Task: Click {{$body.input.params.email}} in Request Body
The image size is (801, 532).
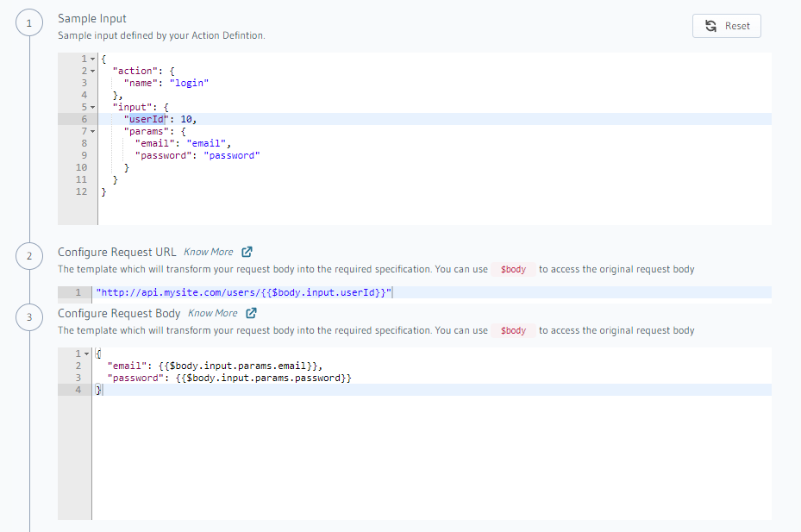Action: click(238, 366)
